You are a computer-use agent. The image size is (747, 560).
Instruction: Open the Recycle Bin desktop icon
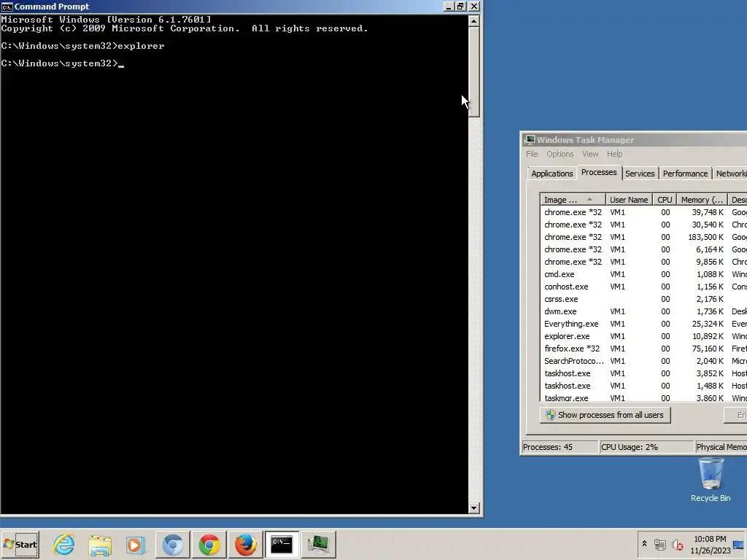click(711, 481)
